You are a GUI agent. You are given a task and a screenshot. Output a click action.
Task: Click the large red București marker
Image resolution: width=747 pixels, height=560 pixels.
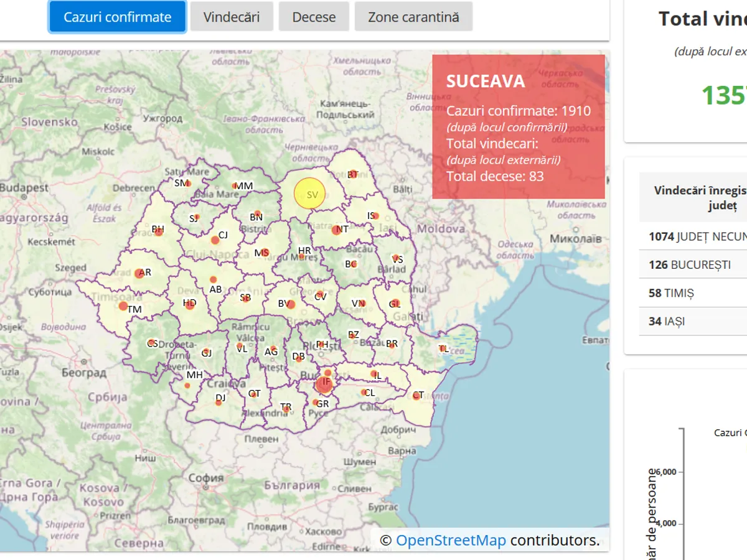324,384
